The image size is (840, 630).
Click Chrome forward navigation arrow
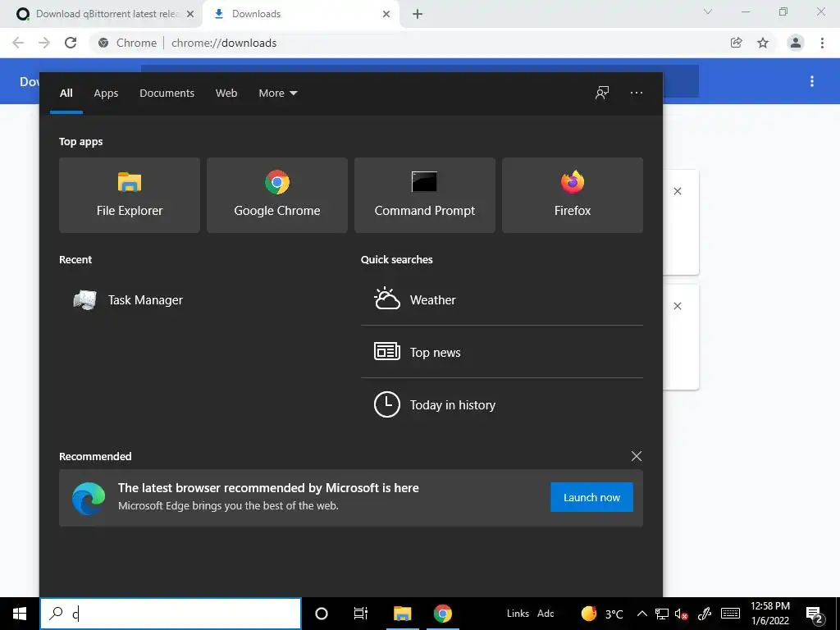(x=44, y=43)
